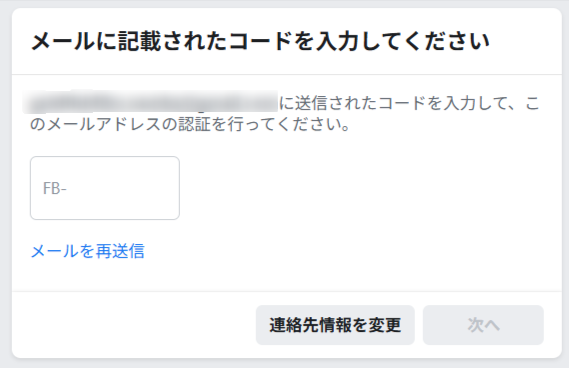Click the empty footer area left of 連絡先情報を変更
This screenshot has width=569, height=368.
click(x=134, y=325)
